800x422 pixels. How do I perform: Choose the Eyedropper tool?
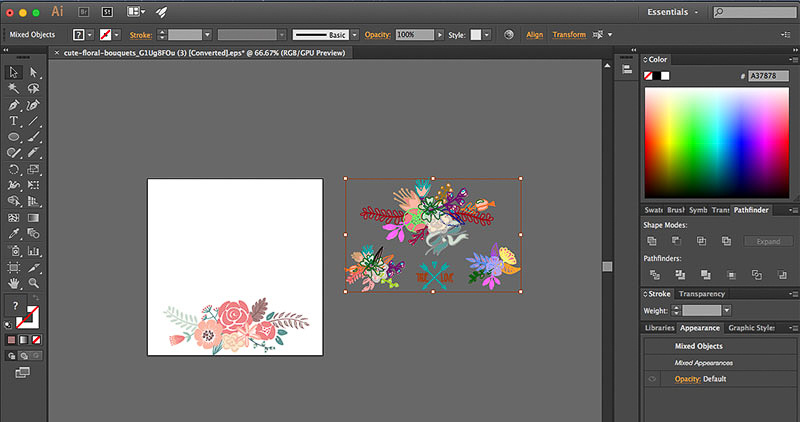13,234
